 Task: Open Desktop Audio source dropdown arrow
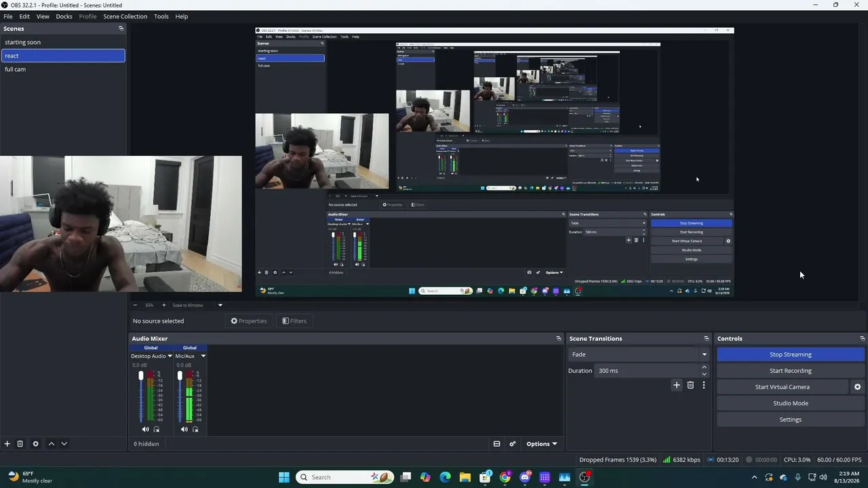[x=170, y=356]
